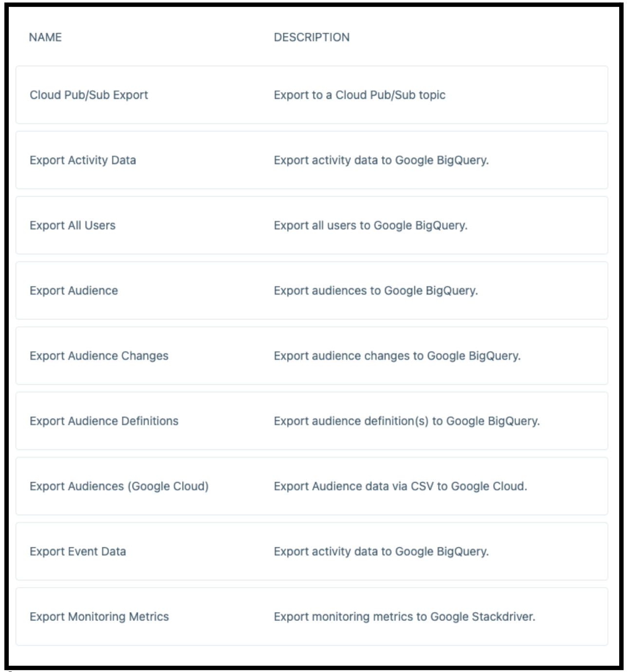Click the "Export audience definition(s)" description text
This screenshot has height=672, width=627.
click(406, 421)
